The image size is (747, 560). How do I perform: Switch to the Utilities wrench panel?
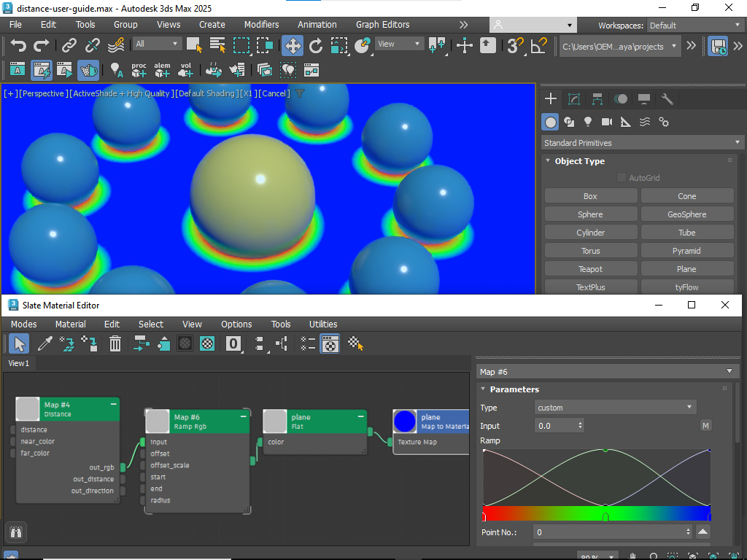pos(667,99)
